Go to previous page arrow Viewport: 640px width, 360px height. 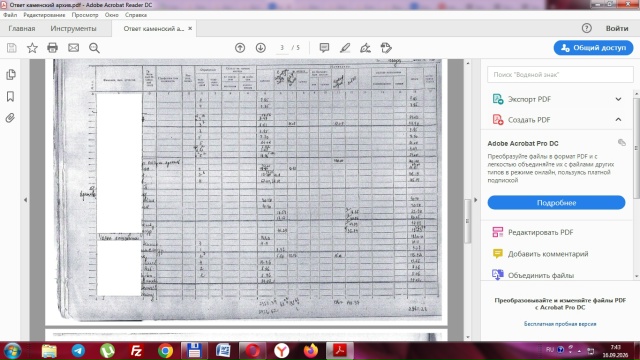point(240,48)
